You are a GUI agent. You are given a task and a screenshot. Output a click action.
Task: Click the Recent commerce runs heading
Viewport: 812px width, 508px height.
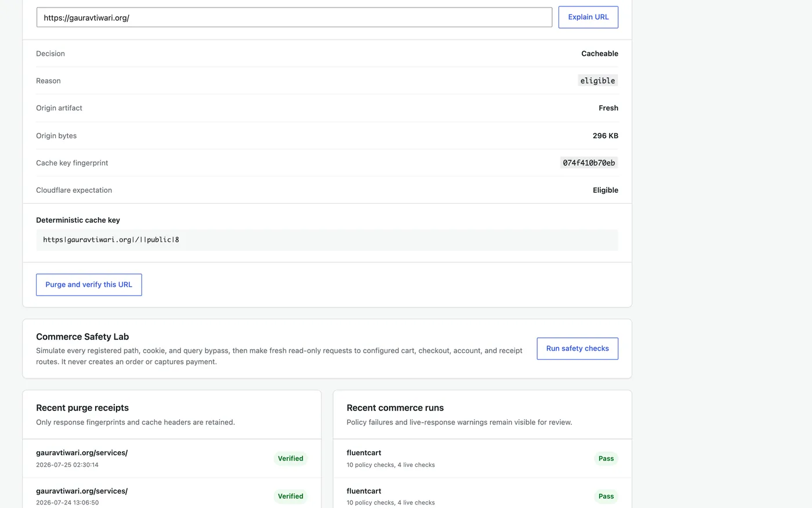click(x=395, y=408)
